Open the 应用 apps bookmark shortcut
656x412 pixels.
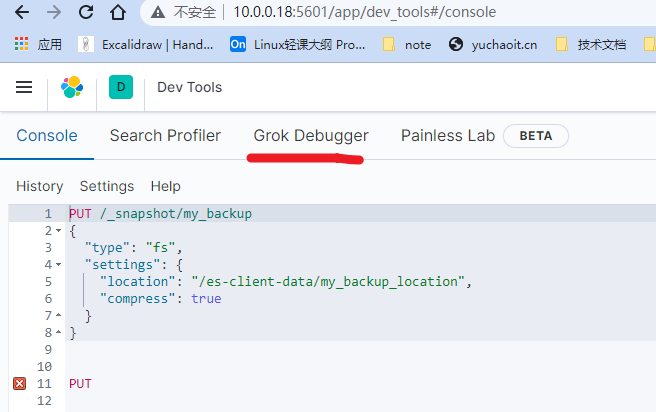coord(37,44)
